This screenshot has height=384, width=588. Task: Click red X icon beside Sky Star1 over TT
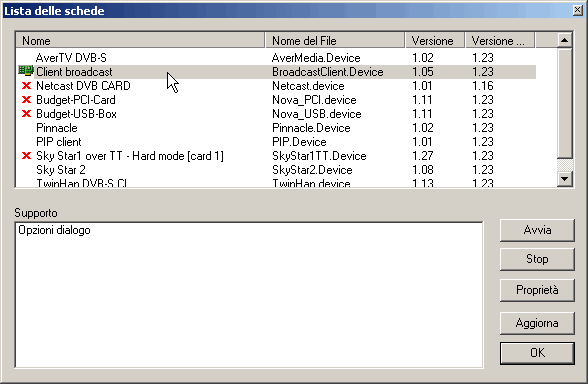tap(26, 156)
